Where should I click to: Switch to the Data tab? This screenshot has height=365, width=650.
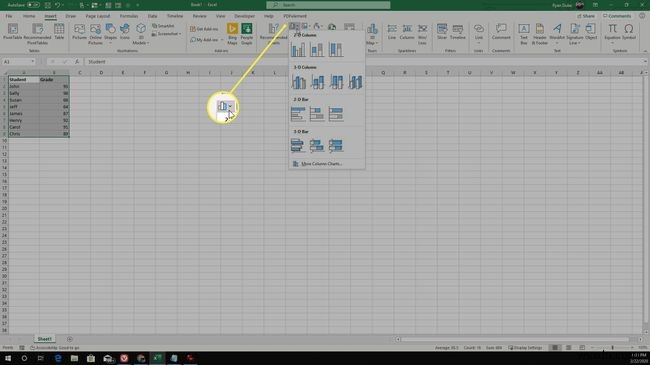click(153, 16)
